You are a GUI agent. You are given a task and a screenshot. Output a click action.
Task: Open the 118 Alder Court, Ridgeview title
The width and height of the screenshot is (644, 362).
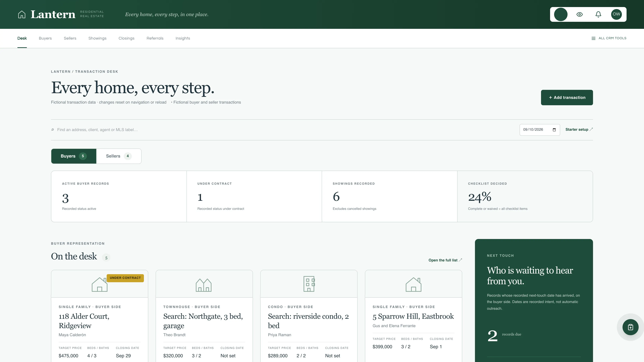pos(84,321)
